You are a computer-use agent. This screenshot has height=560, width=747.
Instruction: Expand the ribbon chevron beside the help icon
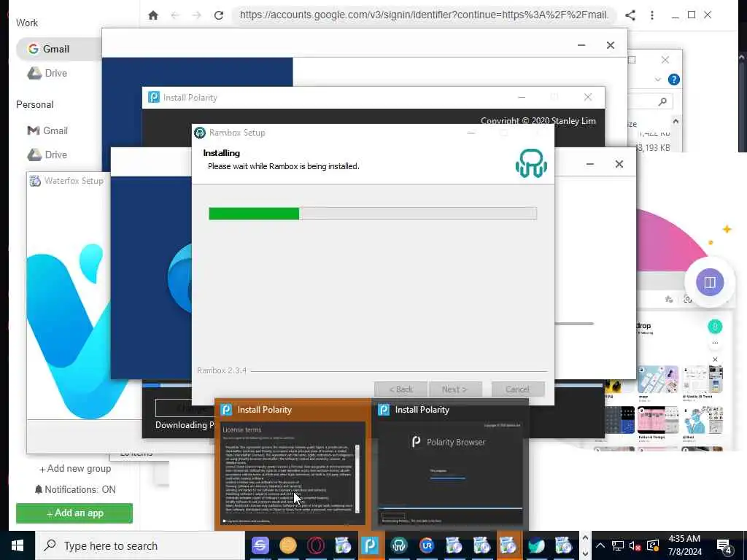658,79
